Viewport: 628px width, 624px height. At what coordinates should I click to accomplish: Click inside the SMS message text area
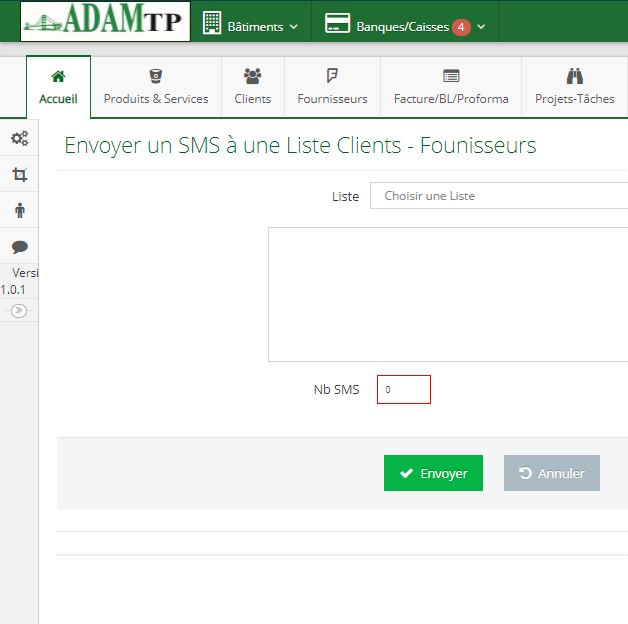448,294
